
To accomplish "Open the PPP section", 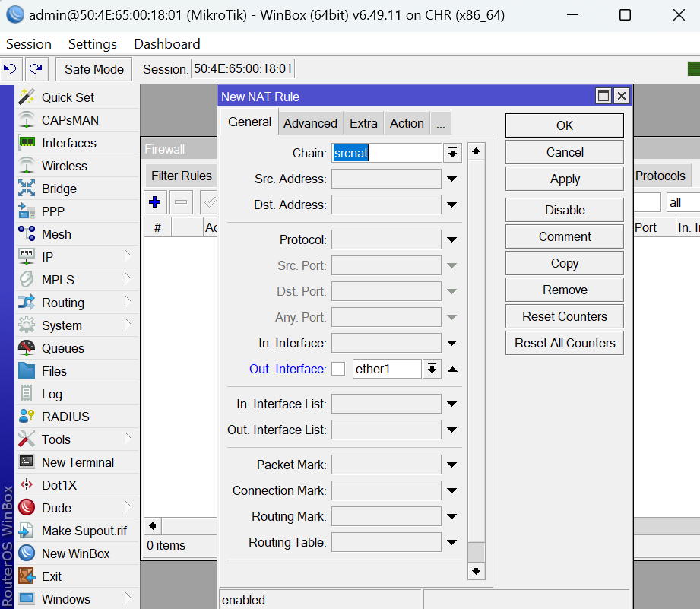I will [77, 211].
